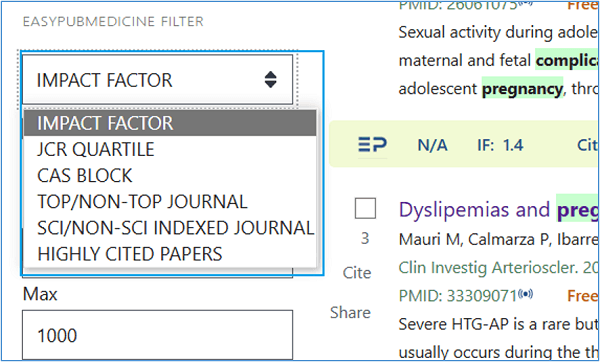Image resolution: width=600 pixels, height=362 pixels.
Task: Click the Share button for article 3
Action: [351, 313]
